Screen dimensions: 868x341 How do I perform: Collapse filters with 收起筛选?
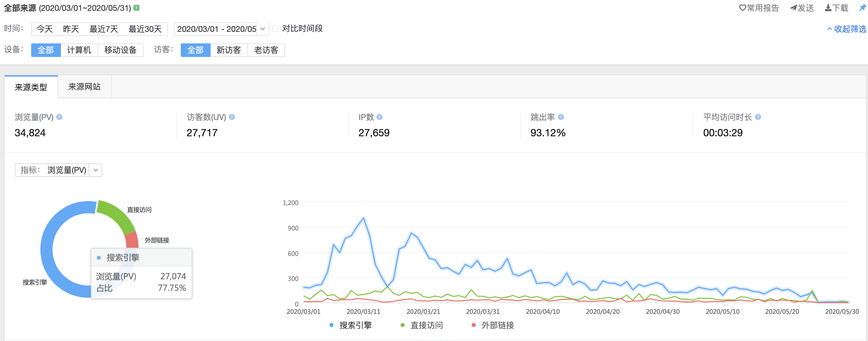(x=846, y=29)
